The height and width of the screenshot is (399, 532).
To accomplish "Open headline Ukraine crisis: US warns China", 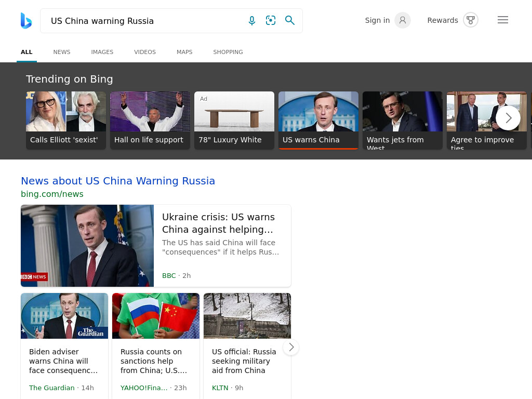I will (x=219, y=223).
